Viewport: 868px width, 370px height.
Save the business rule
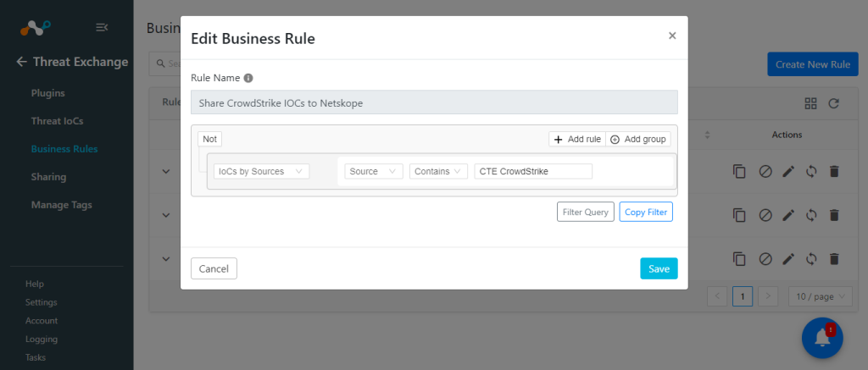coord(659,268)
